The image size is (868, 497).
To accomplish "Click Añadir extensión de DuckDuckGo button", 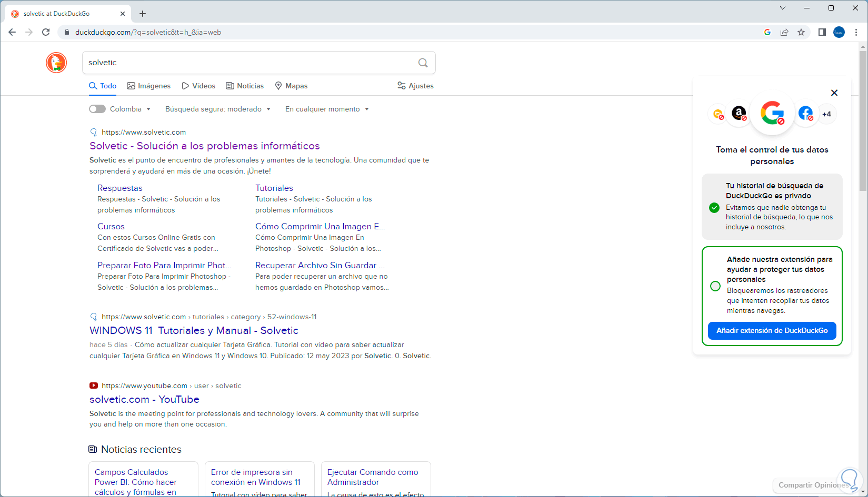I will point(772,331).
